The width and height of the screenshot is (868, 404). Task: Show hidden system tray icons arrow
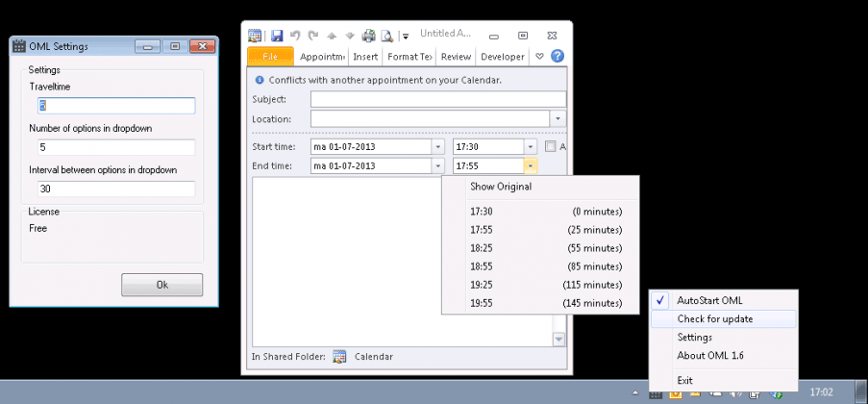point(635,392)
